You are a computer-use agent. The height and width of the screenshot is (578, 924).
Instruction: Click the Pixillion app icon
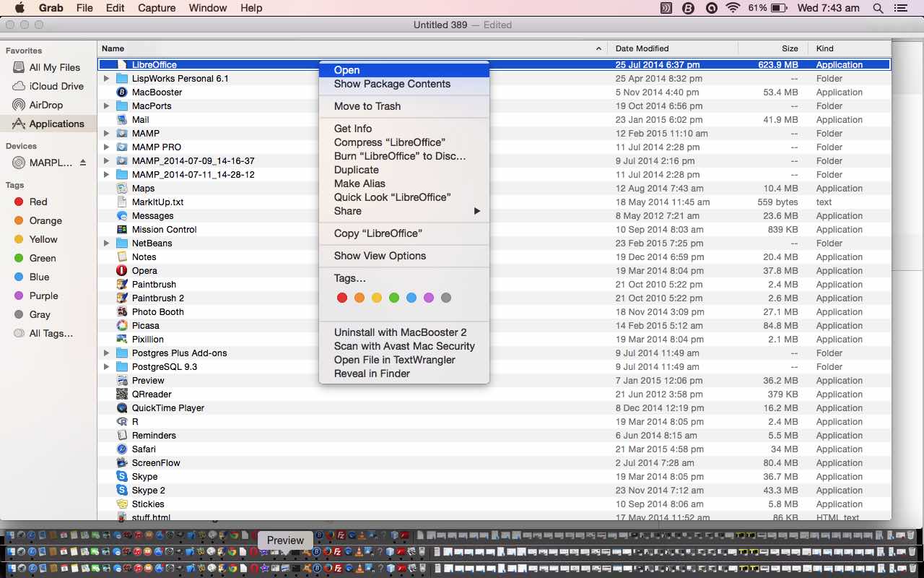122,340
